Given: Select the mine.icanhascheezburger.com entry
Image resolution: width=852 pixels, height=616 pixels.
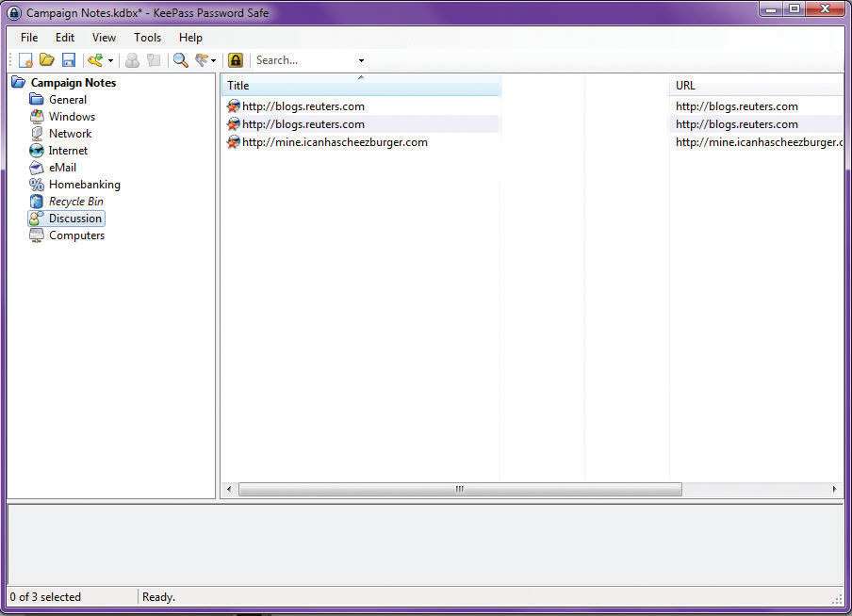Looking at the screenshot, I should [x=335, y=142].
